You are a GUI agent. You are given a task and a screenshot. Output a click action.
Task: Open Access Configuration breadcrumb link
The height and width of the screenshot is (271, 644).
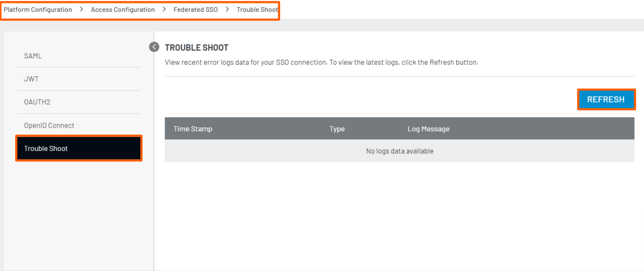pos(123,9)
